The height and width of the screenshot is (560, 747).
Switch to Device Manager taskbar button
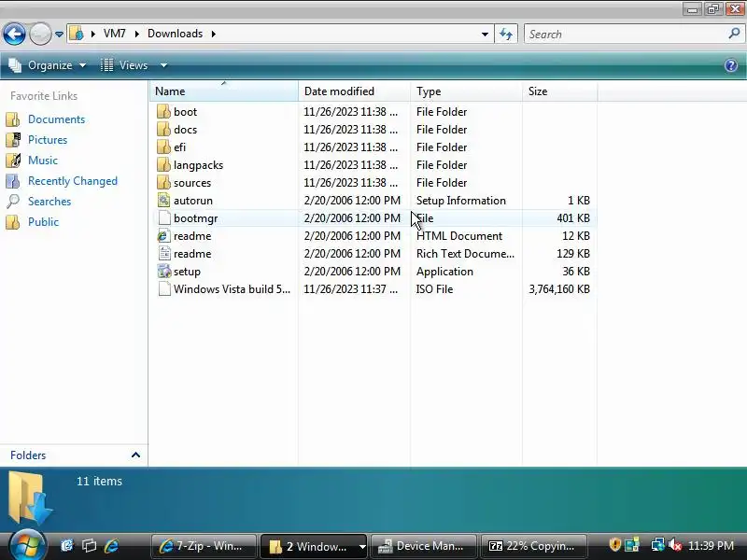[x=423, y=546]
